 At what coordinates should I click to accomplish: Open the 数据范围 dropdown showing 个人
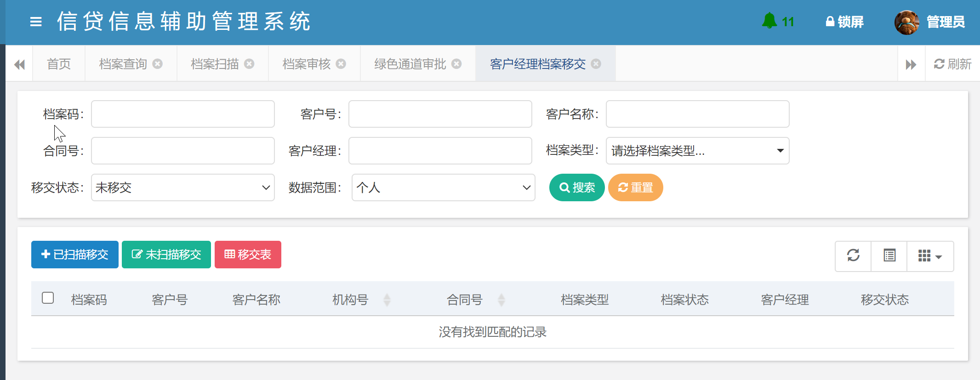444,187
